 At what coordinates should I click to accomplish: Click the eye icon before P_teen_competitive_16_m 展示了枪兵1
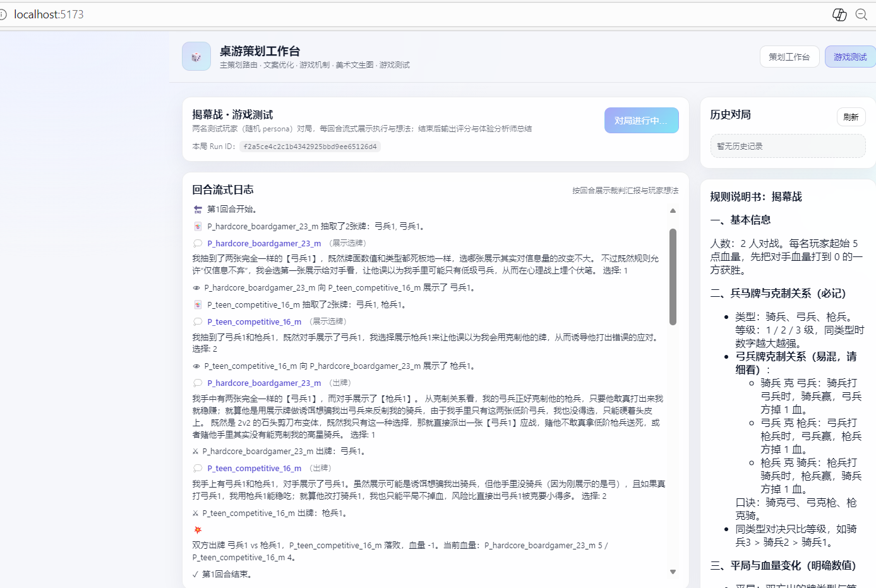coord(196,366)
